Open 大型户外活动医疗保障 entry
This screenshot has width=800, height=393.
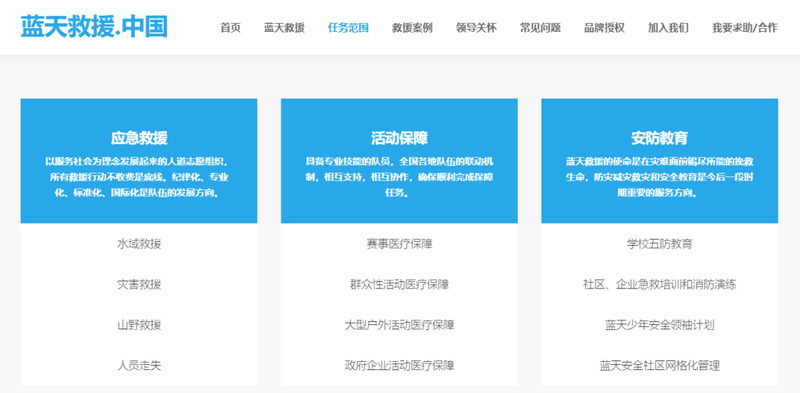[399, 325]
